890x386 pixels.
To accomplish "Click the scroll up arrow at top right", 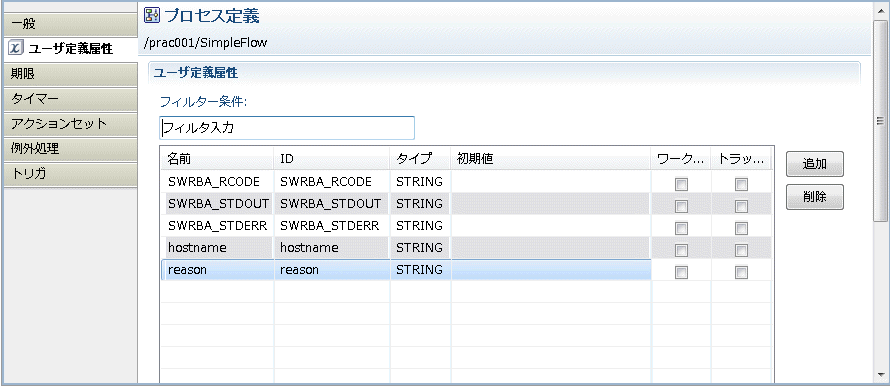I will tap(880, 10).
